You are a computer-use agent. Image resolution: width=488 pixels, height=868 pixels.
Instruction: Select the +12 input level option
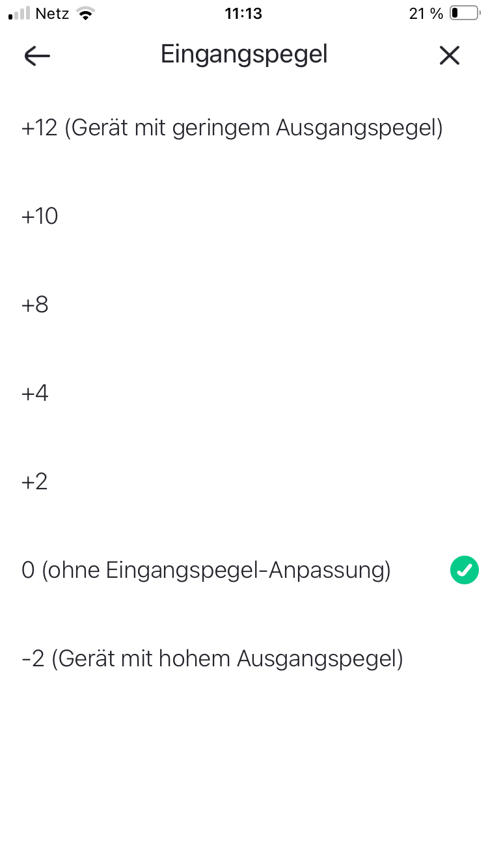click(40, 128)
